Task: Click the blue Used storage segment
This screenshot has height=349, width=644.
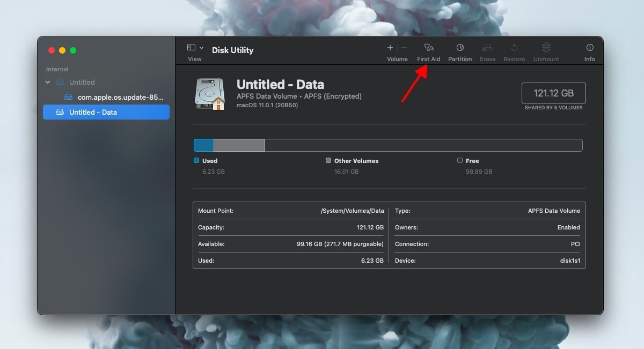Action: click(x=203, y=145)
